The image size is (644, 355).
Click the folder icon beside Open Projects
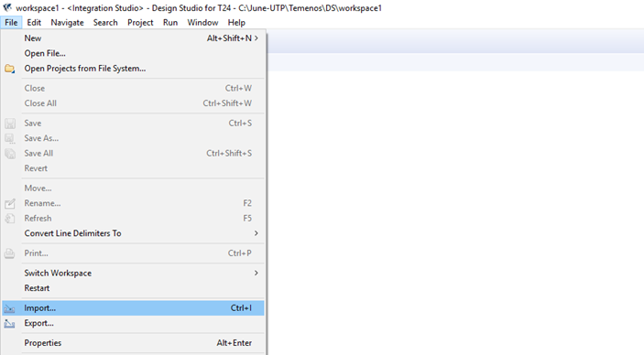[10, 69]
